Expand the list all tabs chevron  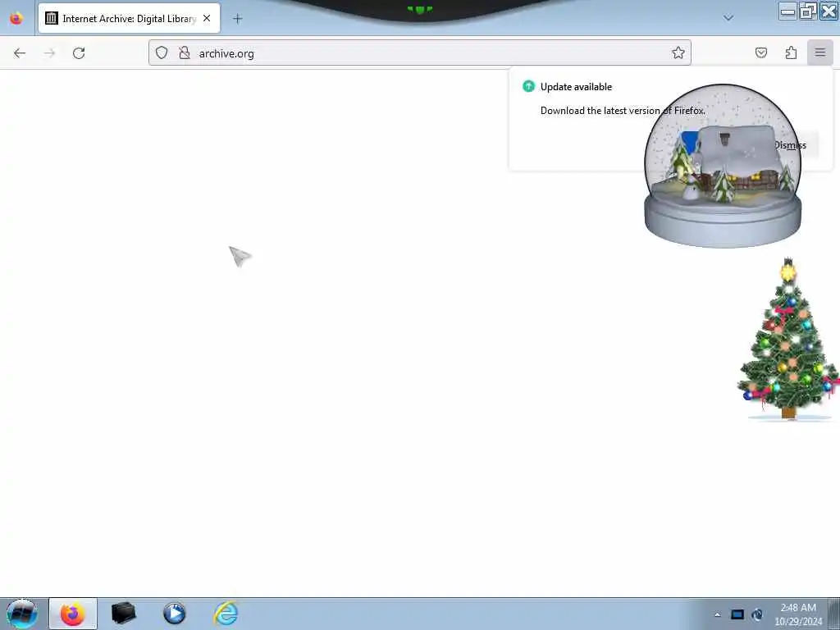tap(728, 18)
